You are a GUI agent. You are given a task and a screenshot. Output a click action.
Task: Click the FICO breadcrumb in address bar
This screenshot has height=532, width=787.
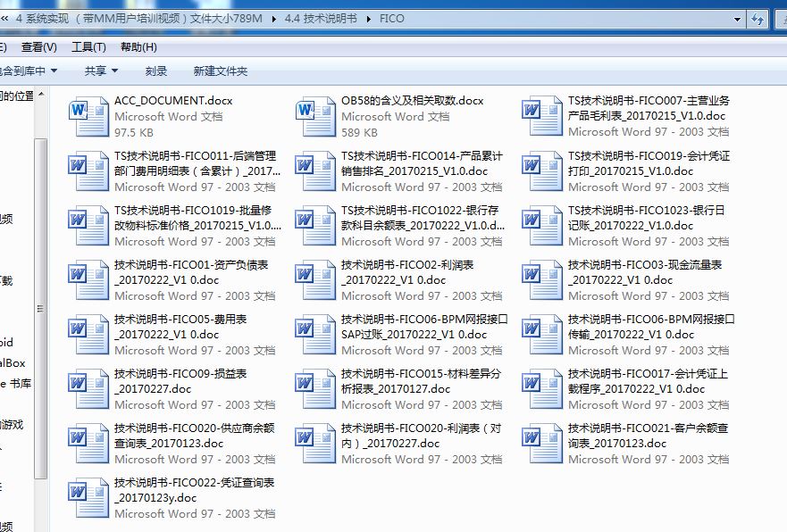point(391,19)
